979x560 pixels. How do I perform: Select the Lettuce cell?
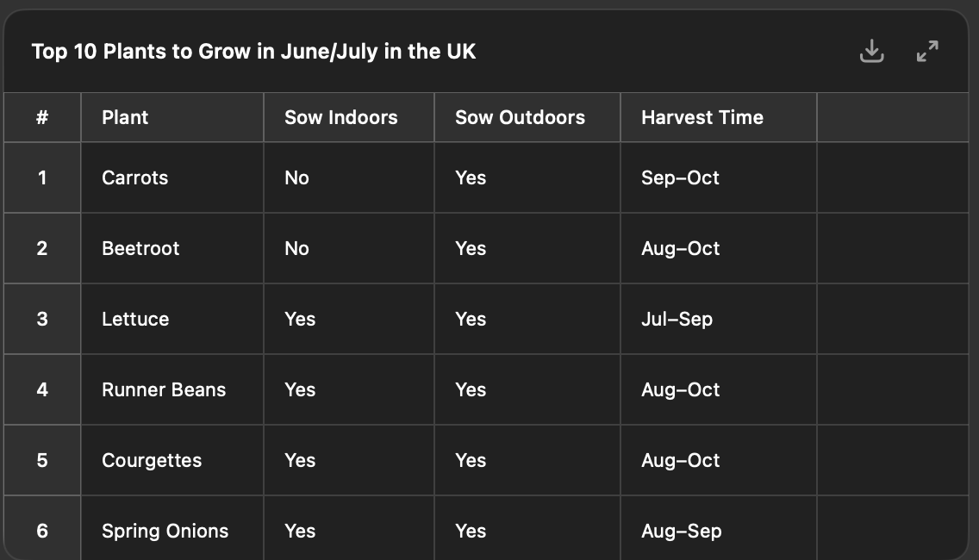[x=135, y=319]
